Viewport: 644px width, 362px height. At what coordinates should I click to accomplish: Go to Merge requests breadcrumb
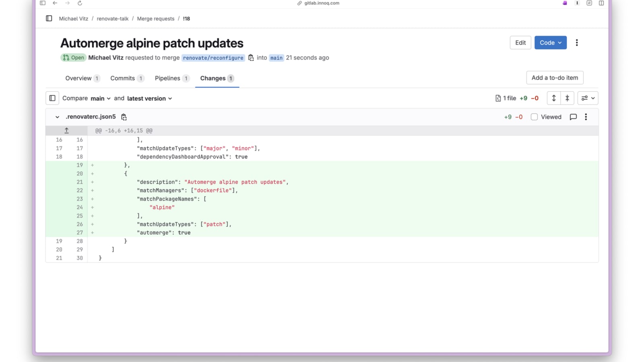156,19
